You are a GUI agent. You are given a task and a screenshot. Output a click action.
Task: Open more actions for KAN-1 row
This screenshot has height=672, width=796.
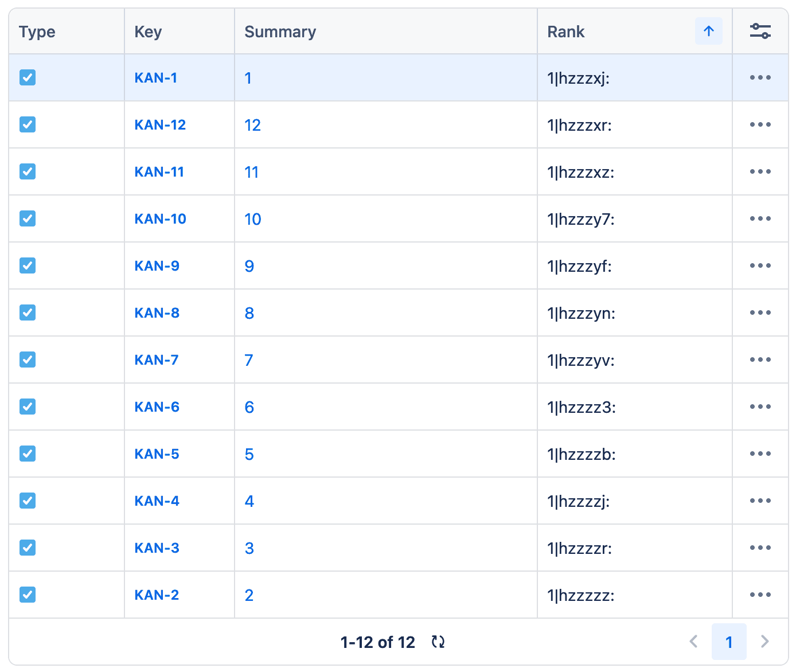pyautogui.click(x=760, y=77)
